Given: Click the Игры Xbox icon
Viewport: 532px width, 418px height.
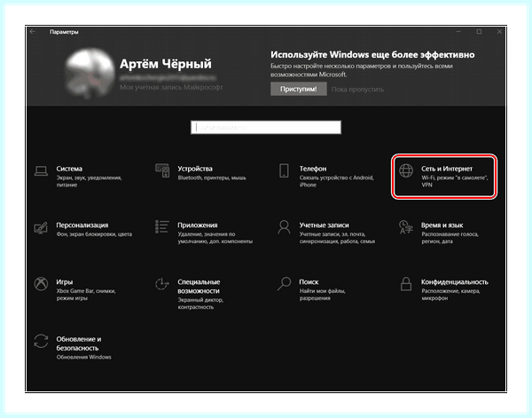Looking at the screenshot, I should coord(41,284).
